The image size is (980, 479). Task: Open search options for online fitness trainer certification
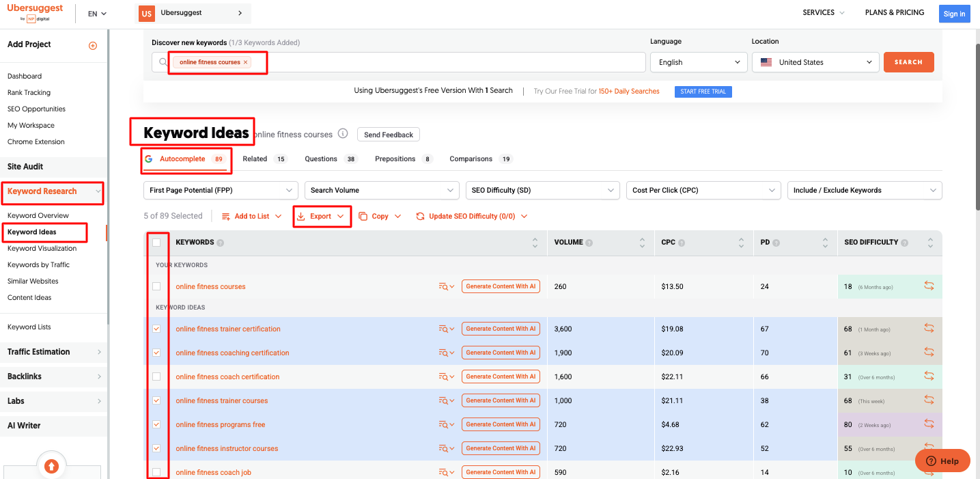click(447, 329)
